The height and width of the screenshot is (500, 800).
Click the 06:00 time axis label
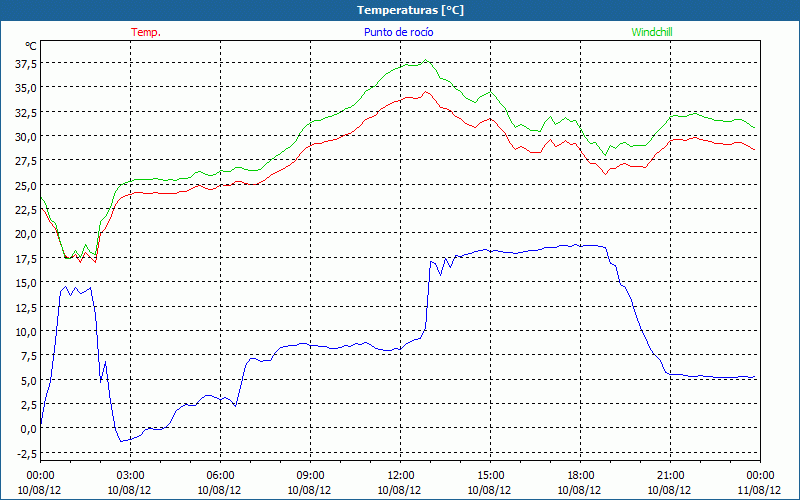click(220, 476)
